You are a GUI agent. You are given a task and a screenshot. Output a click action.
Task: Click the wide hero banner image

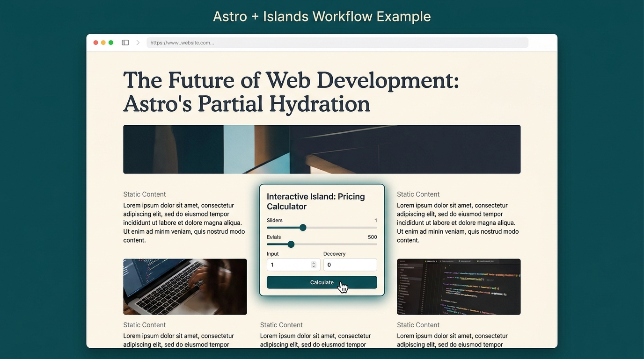[x=322, y=149]
